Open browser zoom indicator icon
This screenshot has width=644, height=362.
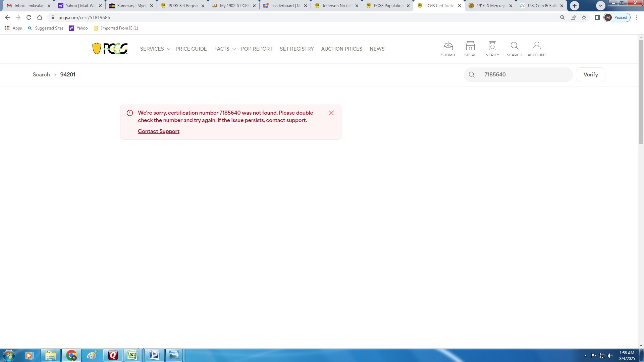(562, 17)
